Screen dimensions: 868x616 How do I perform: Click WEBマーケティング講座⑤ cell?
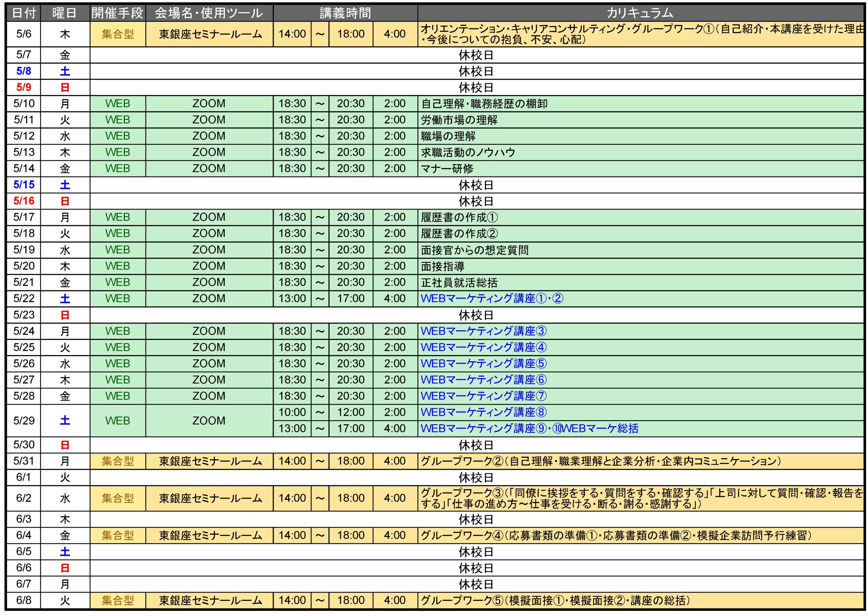click(x=640, y=364)
